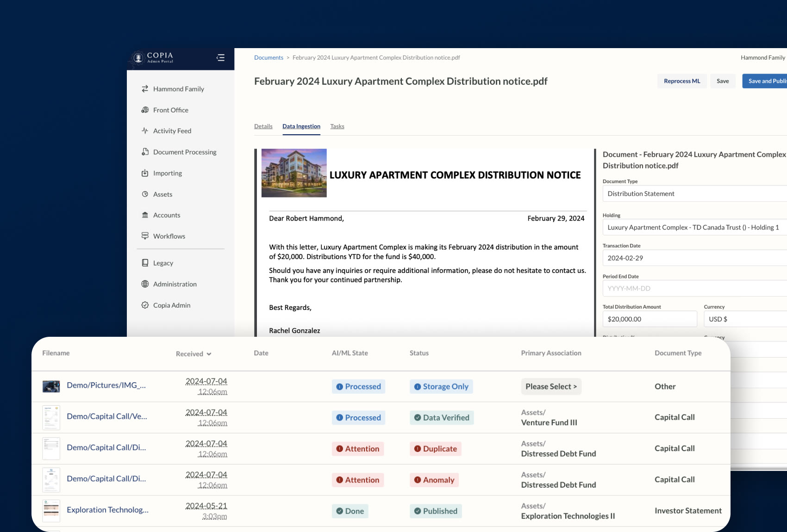Go to Documents breadcrumb link
Screen dimensions: 787x532
[269, 58]
